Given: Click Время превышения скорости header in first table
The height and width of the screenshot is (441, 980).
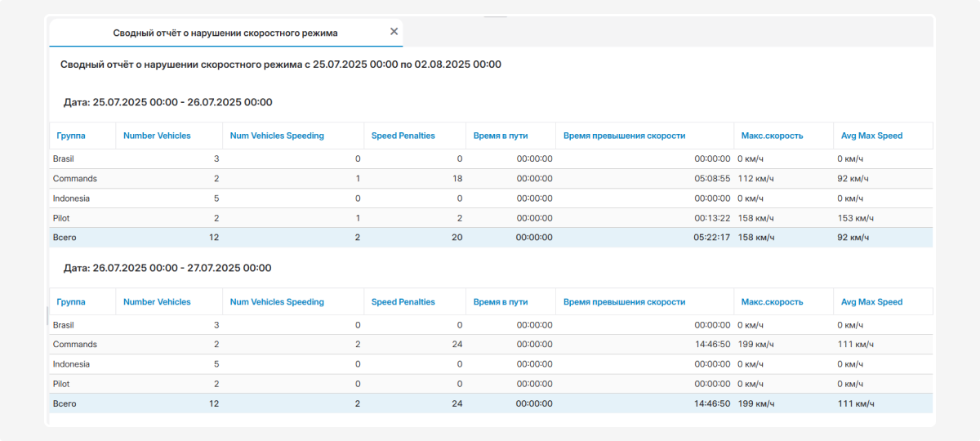Looking at the screenshot, I should (624, 136).
